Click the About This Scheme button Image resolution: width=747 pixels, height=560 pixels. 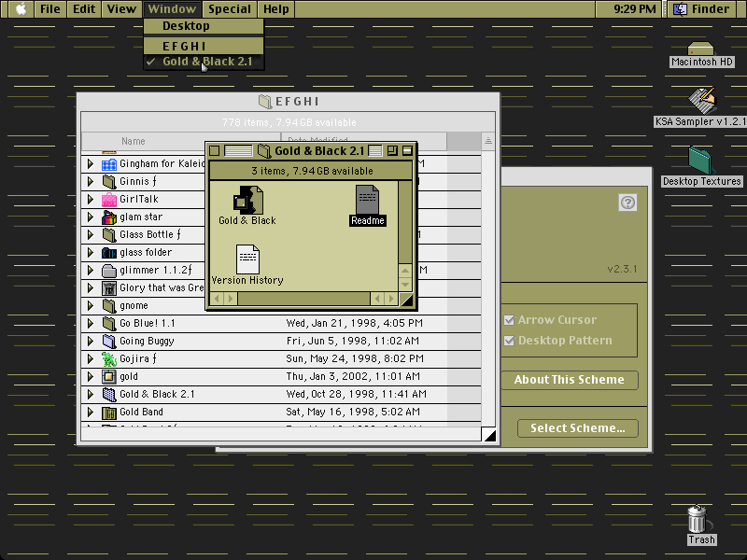coord(570,380)
